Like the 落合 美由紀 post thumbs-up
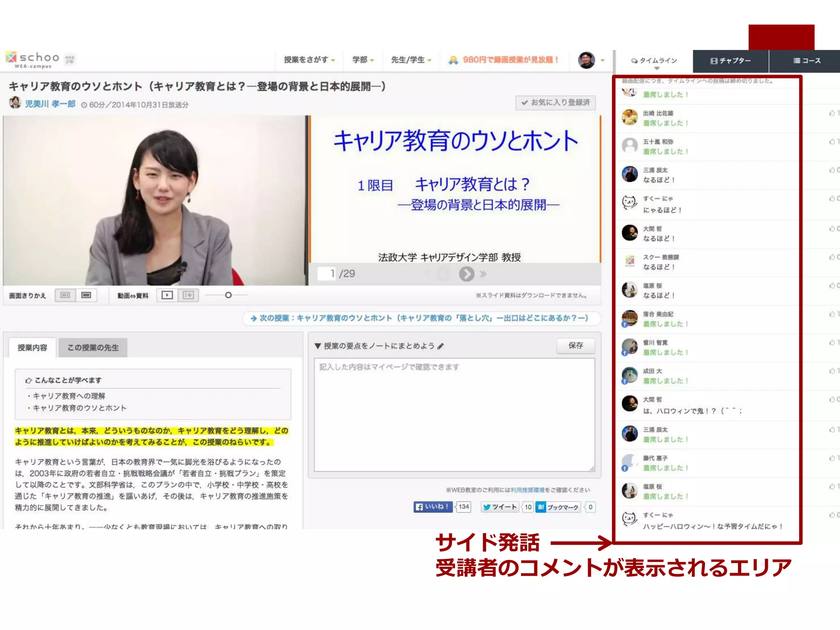 click(x=832, y=314)
